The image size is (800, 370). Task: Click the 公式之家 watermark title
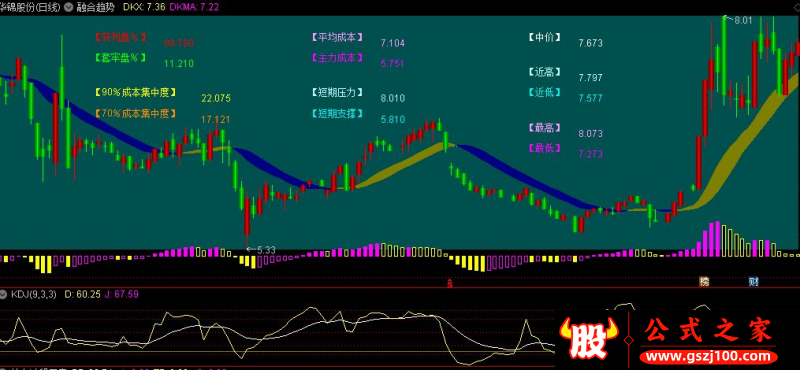coord(709,331)
